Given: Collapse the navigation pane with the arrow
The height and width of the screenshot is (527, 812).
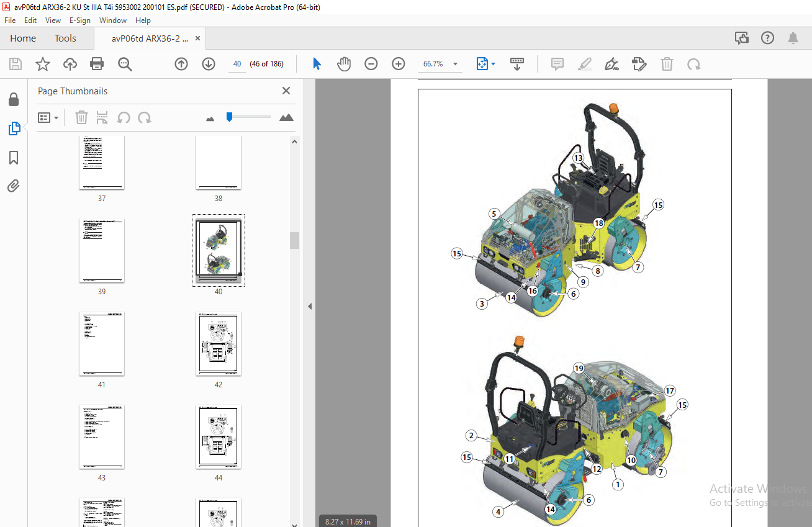Looking at the screenshot, I should pos(309,306).
